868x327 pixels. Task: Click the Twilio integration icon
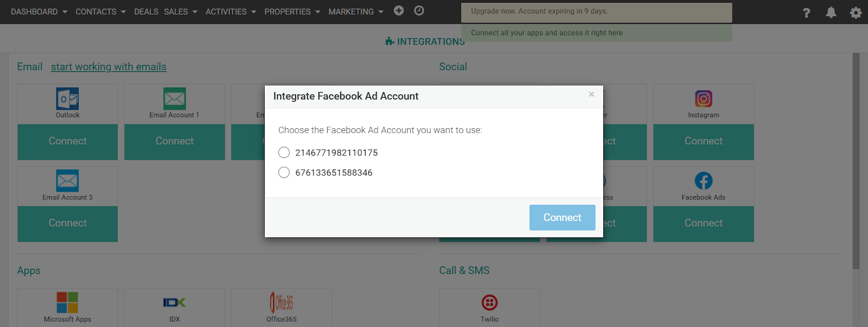[489, 303]
